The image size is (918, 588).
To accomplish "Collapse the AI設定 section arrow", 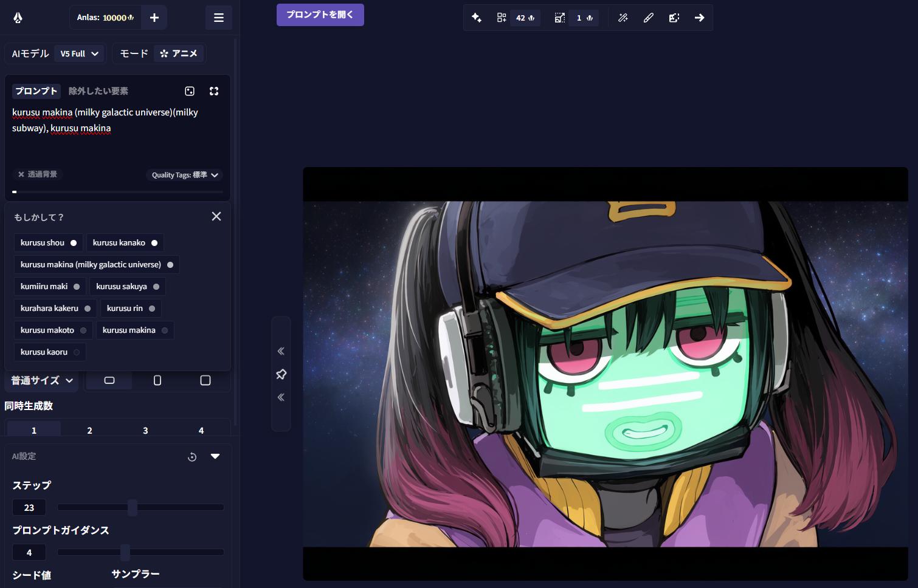I will (215, 456).
